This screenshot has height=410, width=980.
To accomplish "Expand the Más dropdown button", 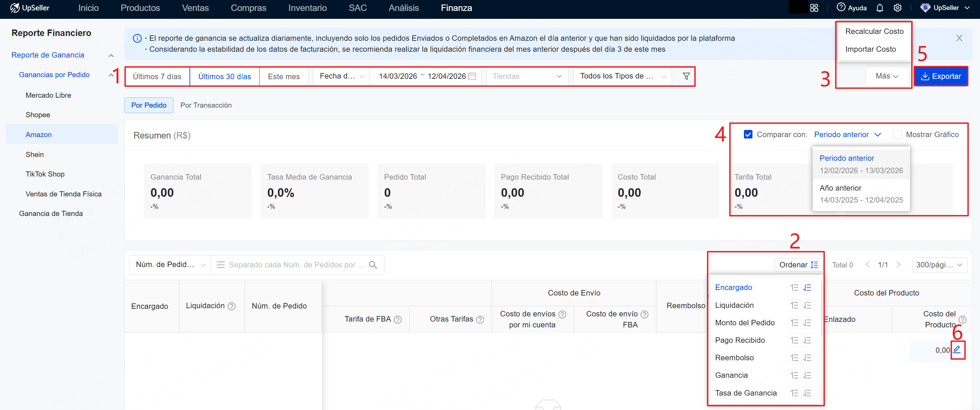I will click(886, 76).
